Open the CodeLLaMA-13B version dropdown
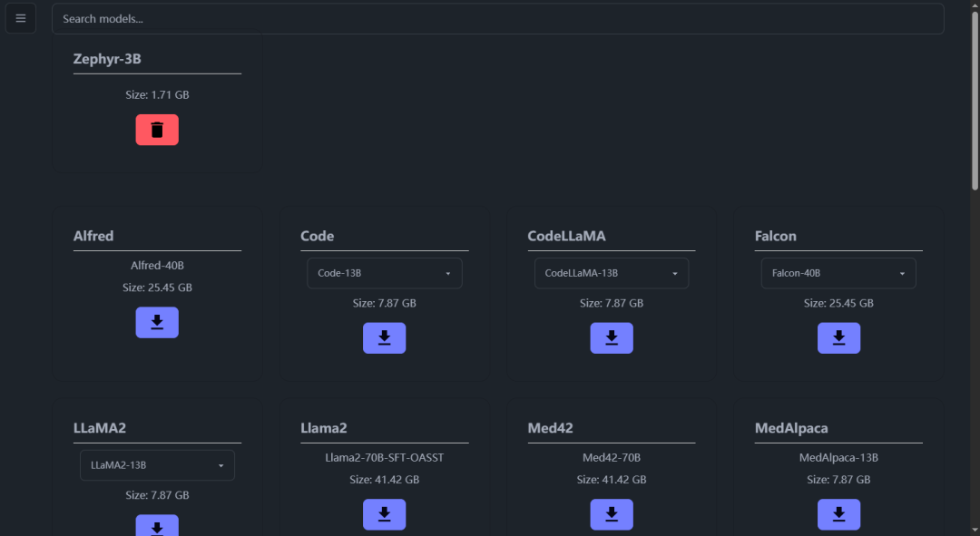 pos(612,273)
